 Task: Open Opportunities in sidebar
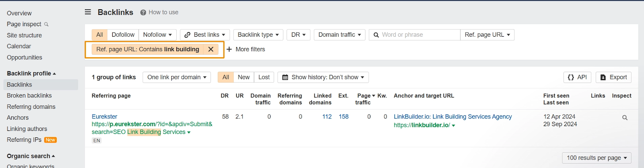click(25, 58)
